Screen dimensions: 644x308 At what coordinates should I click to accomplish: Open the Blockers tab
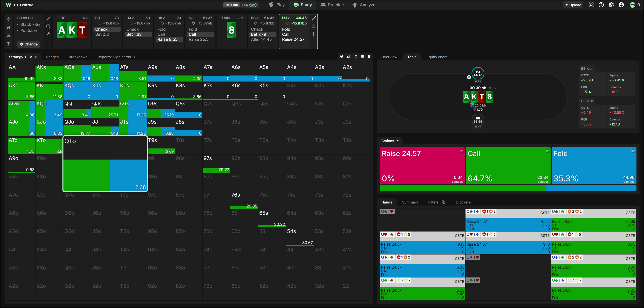(463, 202)
